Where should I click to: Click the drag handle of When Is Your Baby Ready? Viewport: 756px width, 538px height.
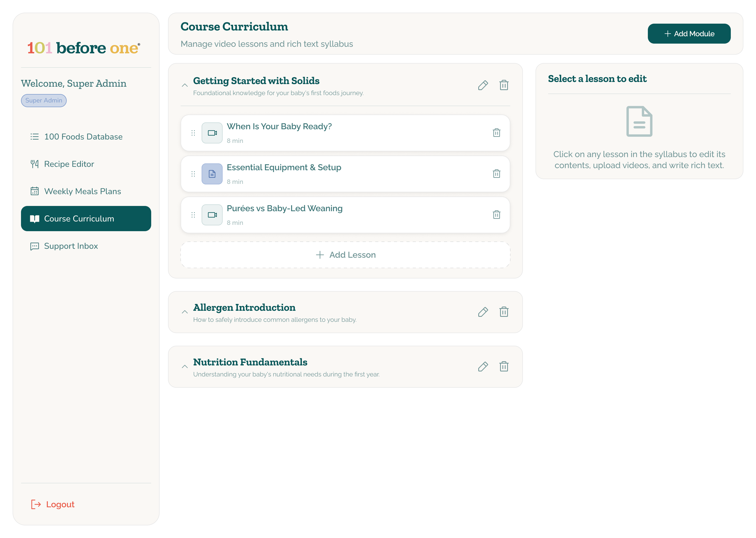193,133
